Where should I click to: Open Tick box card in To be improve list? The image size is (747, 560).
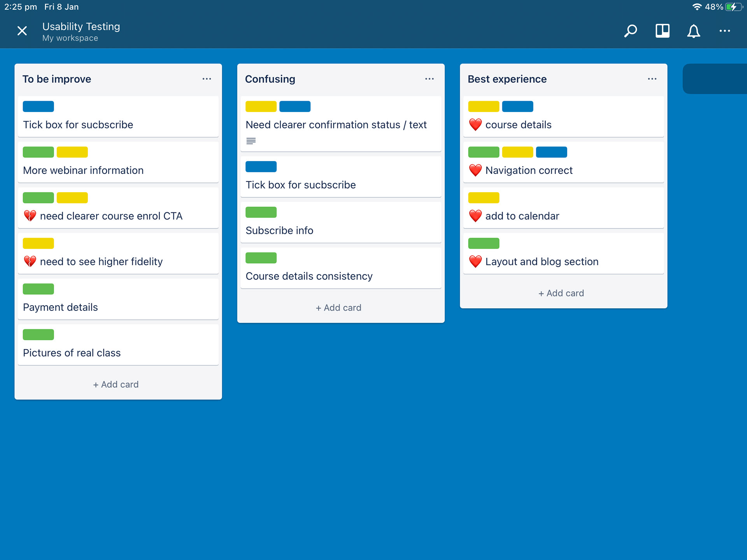(118, 116)
